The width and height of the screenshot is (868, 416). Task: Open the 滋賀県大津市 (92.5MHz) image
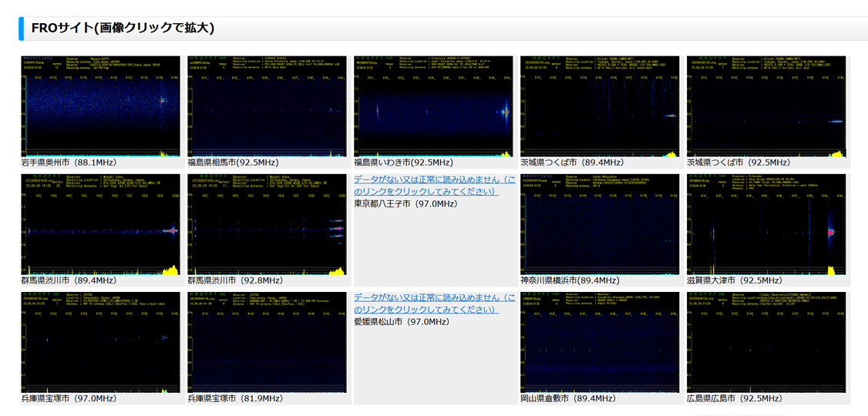(766, 224)
